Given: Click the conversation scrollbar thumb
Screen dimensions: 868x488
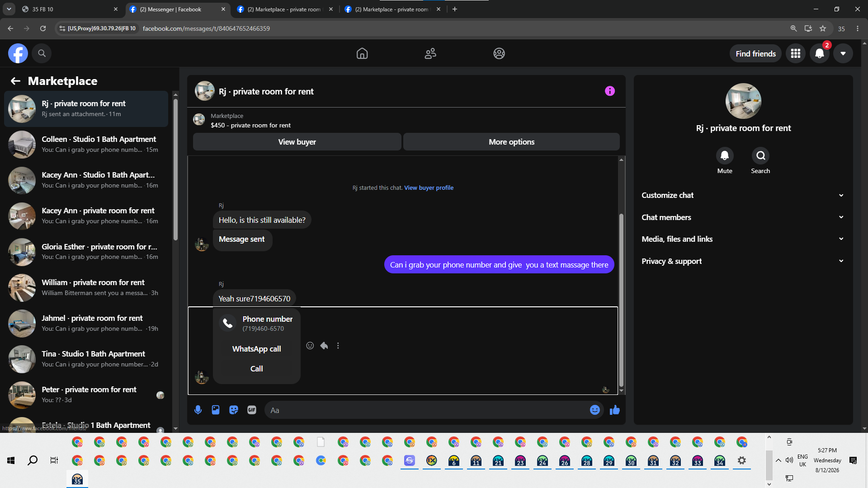Looking at the screenshot, I should coord(621,300).
